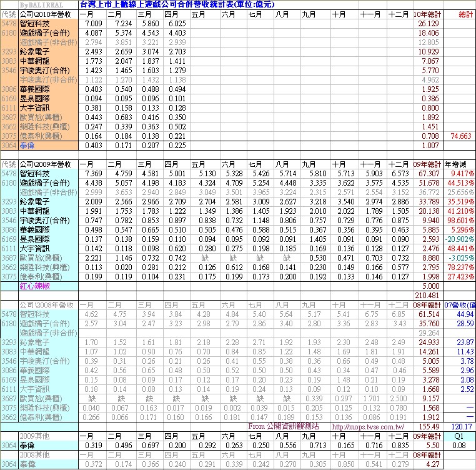Click 2010 鈊象電子 March value 3.074
The image size is (476, 470).
point(151,52)
